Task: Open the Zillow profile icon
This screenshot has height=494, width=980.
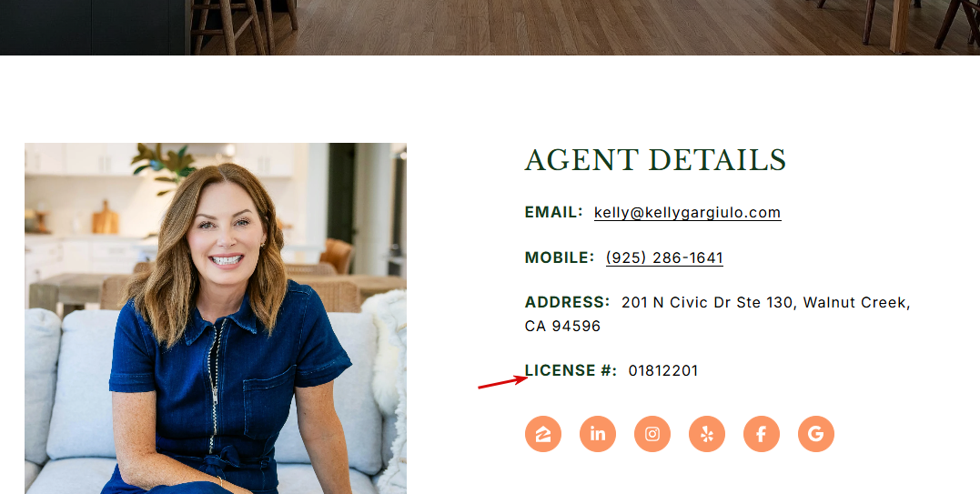Action: click(x=543, y=433)
